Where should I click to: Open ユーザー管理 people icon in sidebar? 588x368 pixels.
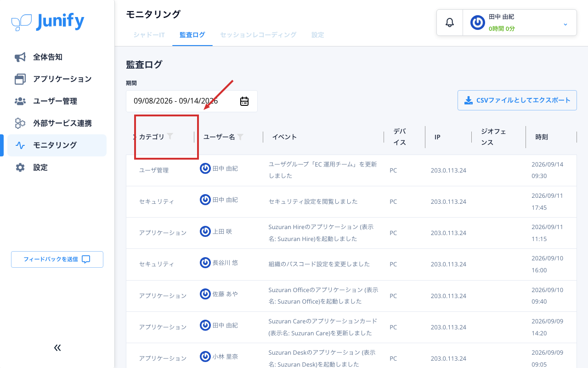click(20, 101)
